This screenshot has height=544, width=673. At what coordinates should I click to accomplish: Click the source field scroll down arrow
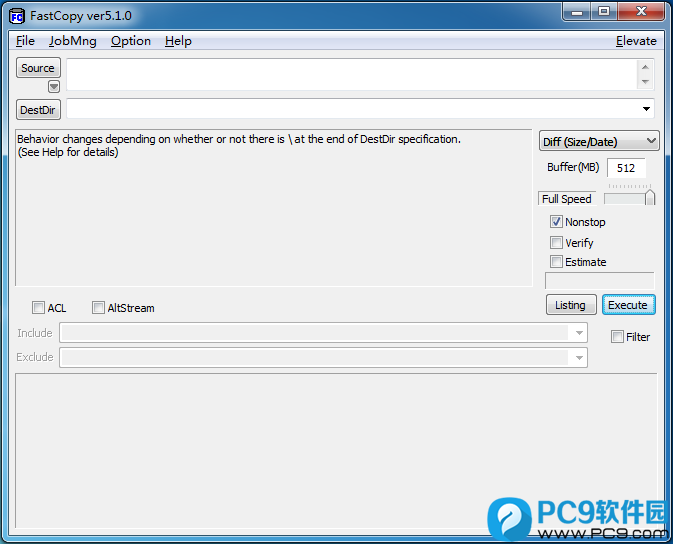(x=645, y=82)
